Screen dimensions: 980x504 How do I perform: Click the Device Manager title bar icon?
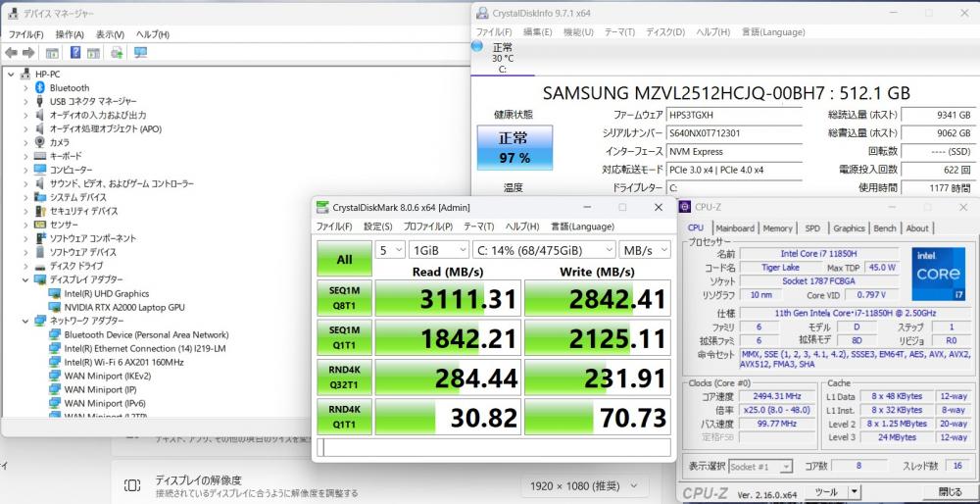pos(12,13)
